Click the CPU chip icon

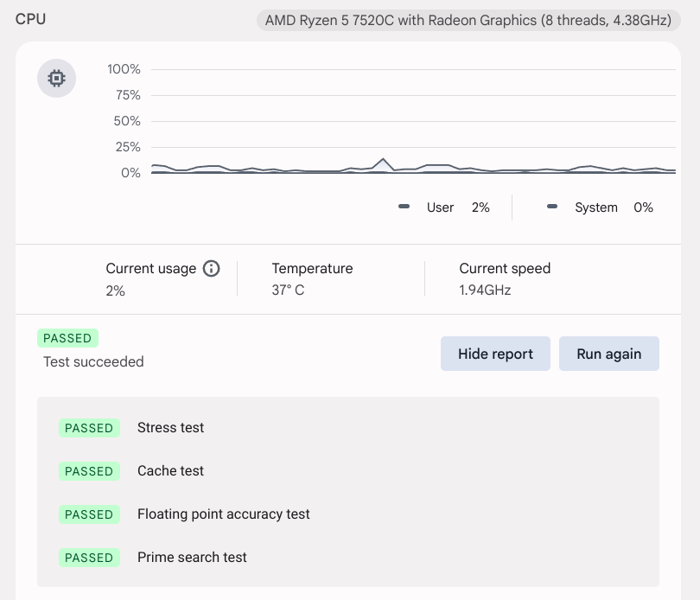point(56,80)
